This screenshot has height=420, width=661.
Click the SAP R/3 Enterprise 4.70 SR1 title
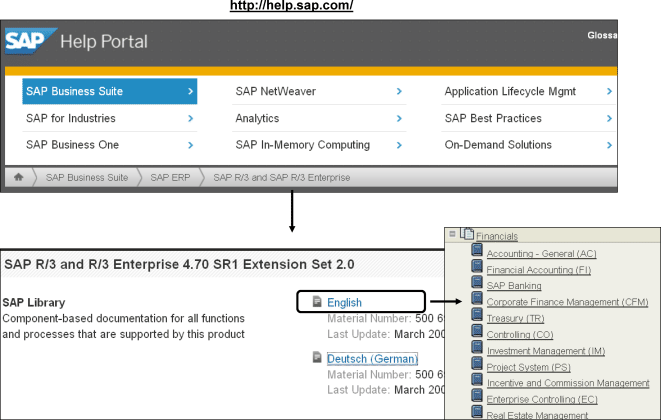tap(179, 264)
